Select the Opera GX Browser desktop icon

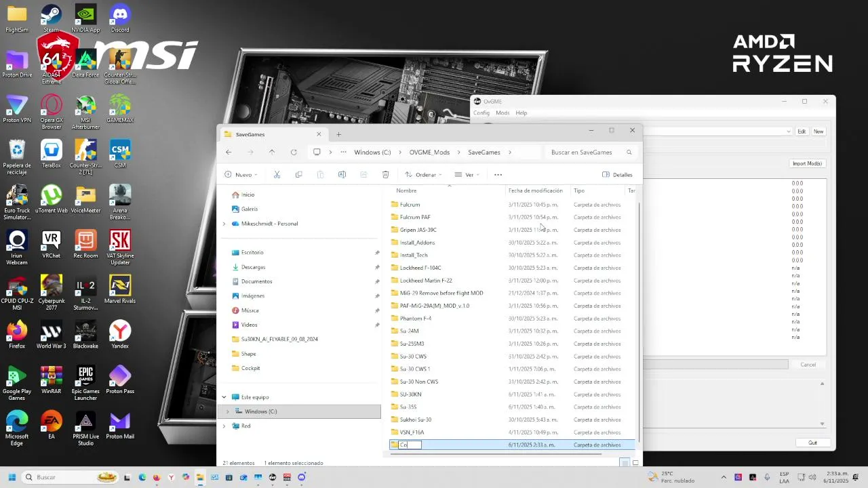pyautogui.click(x=51, y=111)
